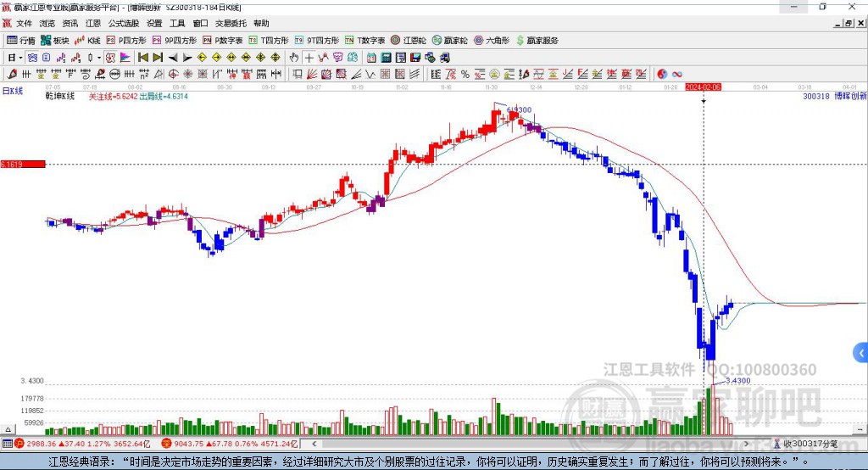Click the blue side panel expand arrow

pos(861,353)
